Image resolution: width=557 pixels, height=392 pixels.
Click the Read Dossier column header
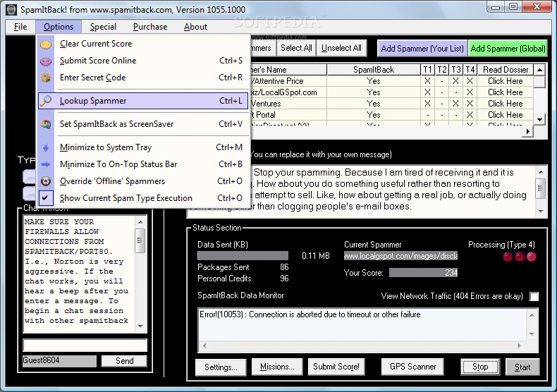coord(506,70)
